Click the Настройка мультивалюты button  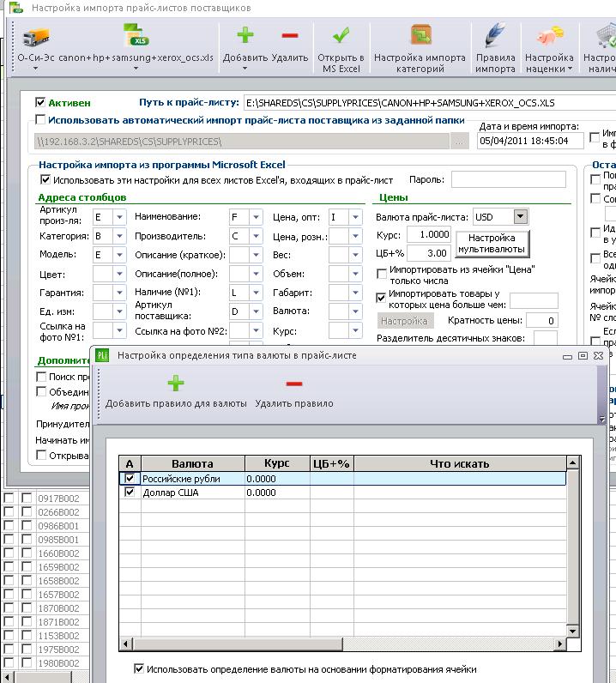[x=492, y=244]
